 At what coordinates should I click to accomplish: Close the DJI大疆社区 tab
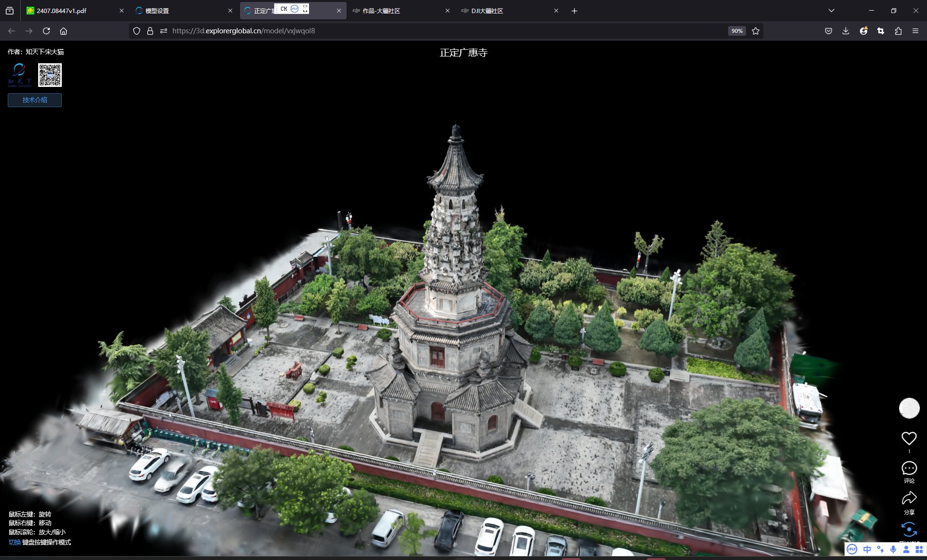[556, 11]
